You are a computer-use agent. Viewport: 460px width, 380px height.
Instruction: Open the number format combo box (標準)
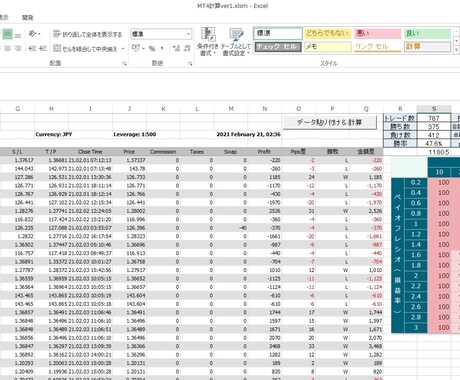[161, 34]
